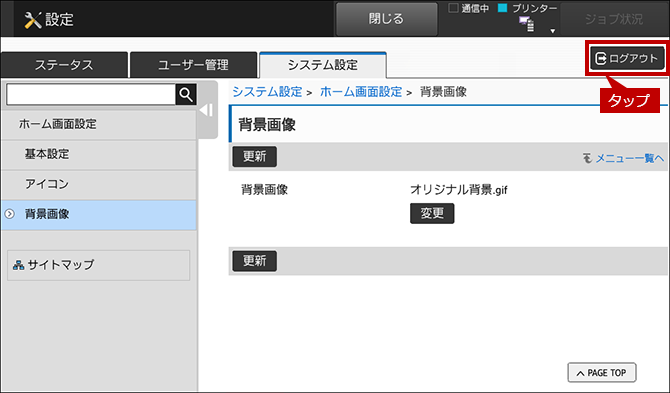Collapse the sidebar with the arrow handle
This screenshot has height=393, width=670.
coord(207,110)
